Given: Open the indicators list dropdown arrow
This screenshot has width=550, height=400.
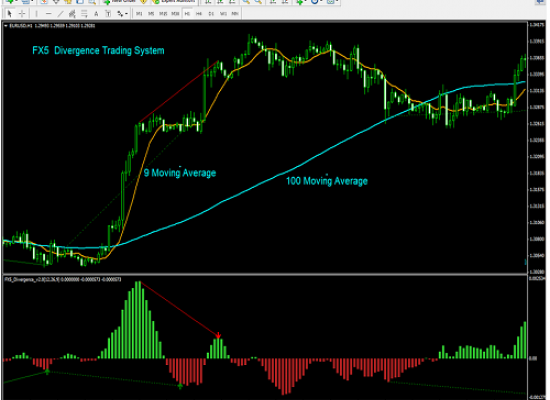Looking at the screenshot, I should [x=306, y=1].
